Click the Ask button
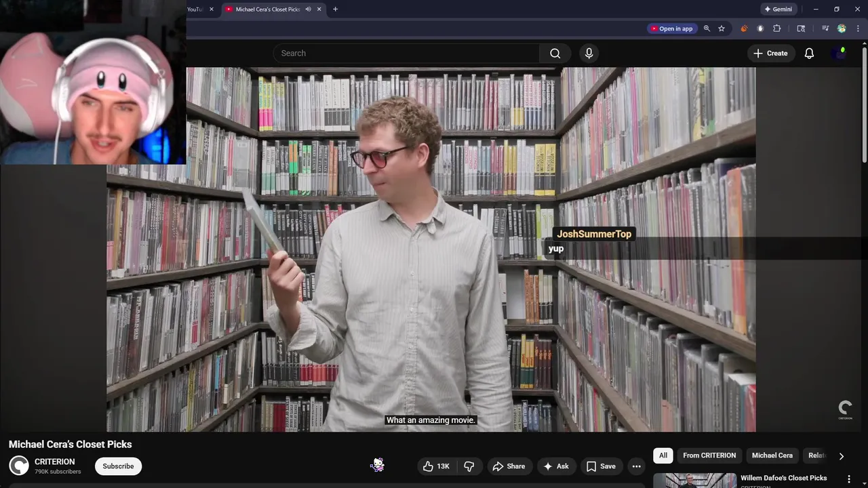868x488 pixels. click(556, 466)
